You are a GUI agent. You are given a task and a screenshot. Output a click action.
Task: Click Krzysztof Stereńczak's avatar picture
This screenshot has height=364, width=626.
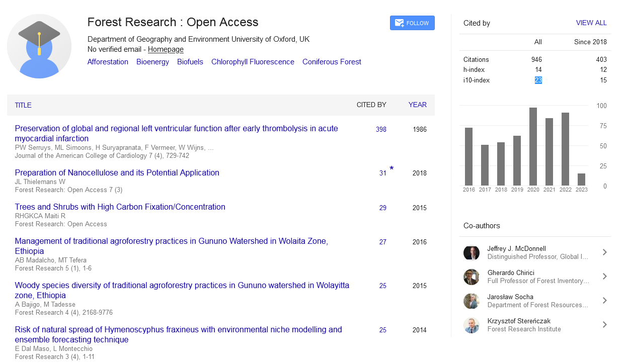click(471, 325)
